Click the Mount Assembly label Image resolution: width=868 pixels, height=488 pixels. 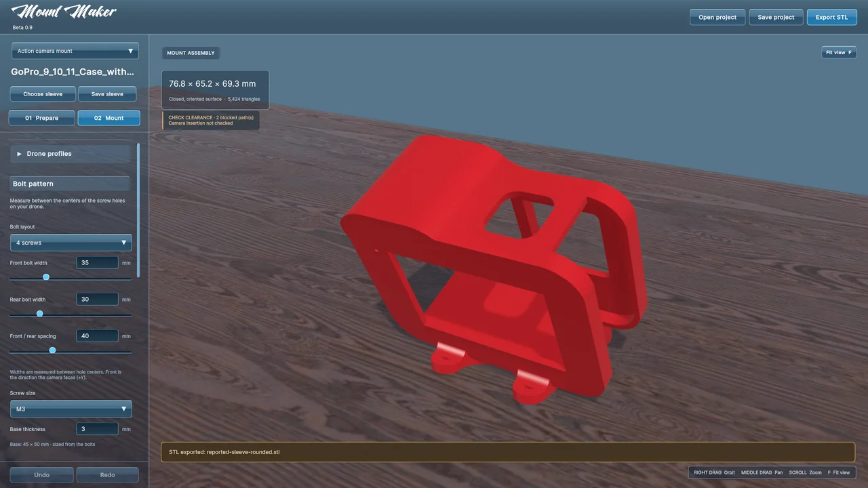click(191, 53)
